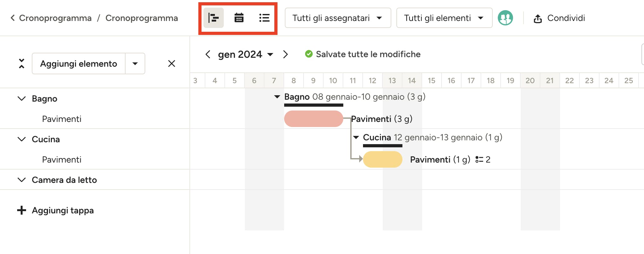Open Tutti gli assegnatari dropdown
644x254 pixels.
click(x=338, y=18)
